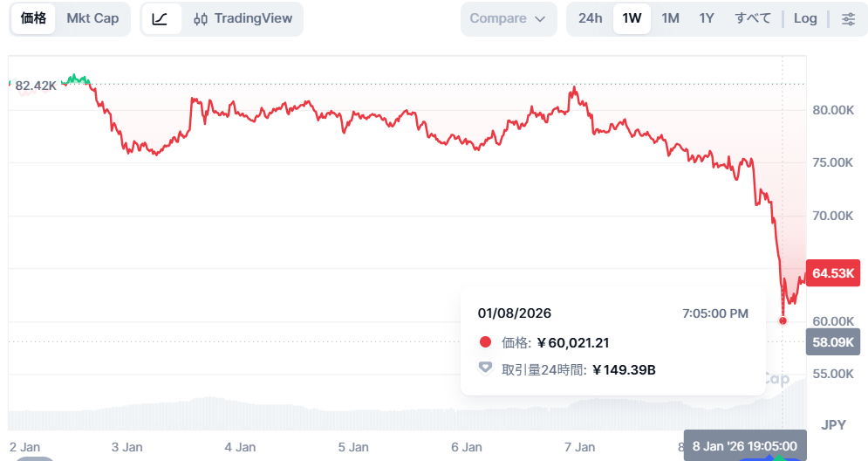The image size is (868, 461).
Task: Click the 8 Jan '26 19:05:00 time marker
Action: (744, 446)
